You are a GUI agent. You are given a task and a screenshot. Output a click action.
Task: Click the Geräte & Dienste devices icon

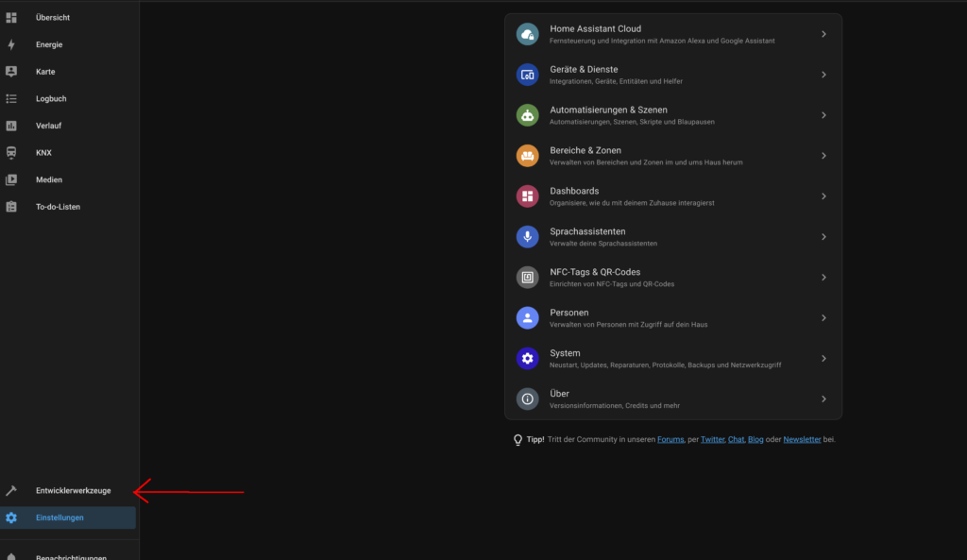(x=527, y=75)
